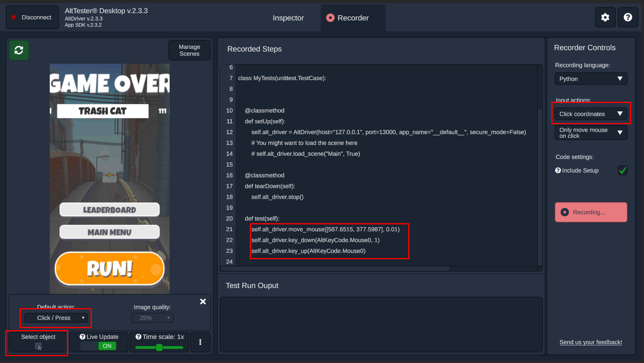Adjust the Time scale slider handle
Viewport: 644px width, 363px height.
tap(159, 347)
